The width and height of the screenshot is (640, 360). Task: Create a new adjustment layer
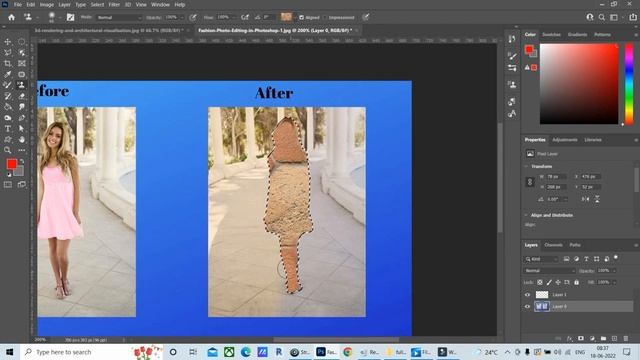click(x=592, y=338)
